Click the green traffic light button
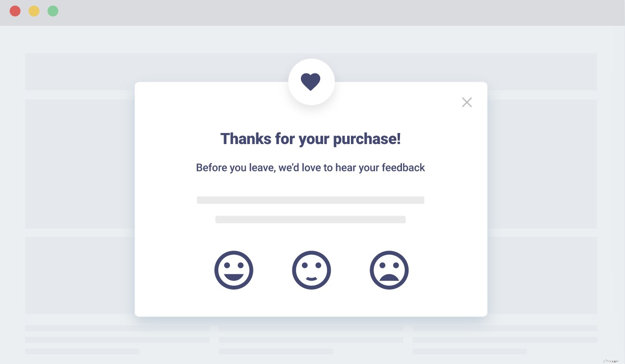 pyautogui.click(x=53, y=11)
